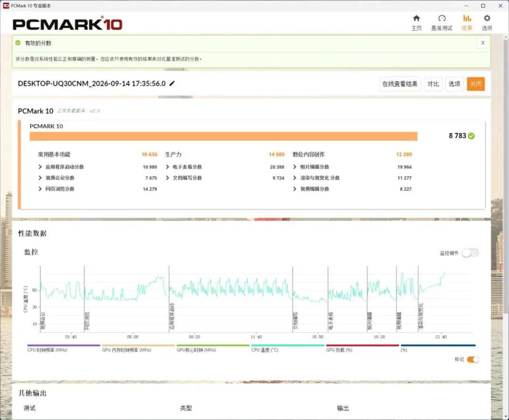Select the Options (选项) label in top navigation
509x420 pixels.
click(x=487, y=28)
